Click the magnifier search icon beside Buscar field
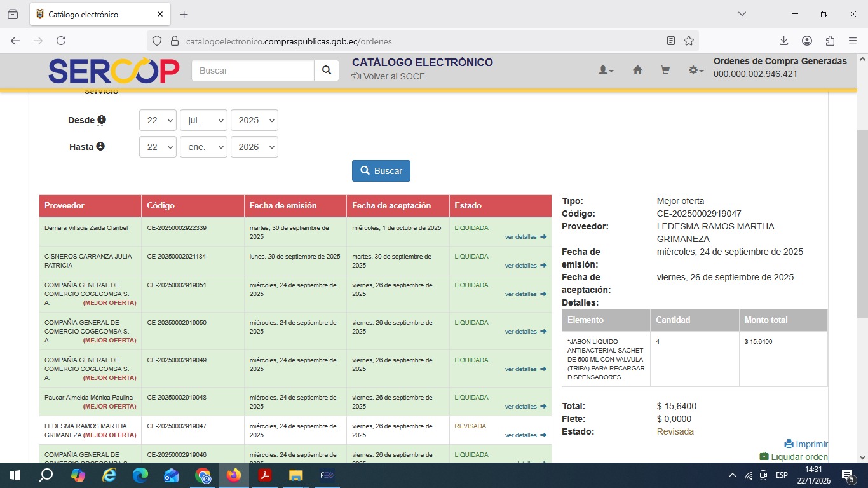Screen dimensions: 868x488 pos(326,71)
